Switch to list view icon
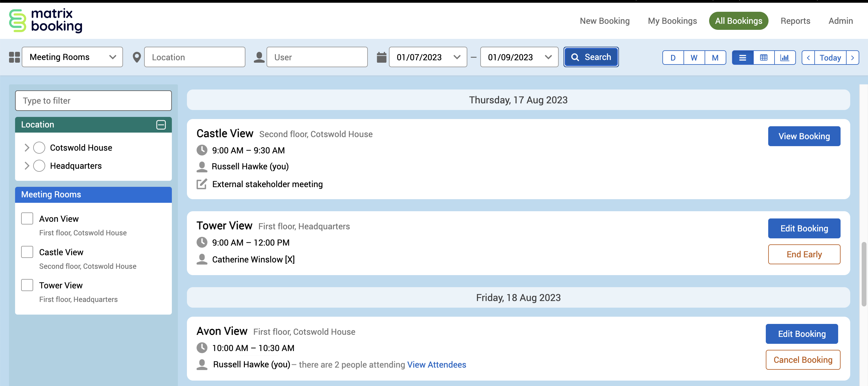The width and height of the screenshot is (868, 386). [742, 58]
